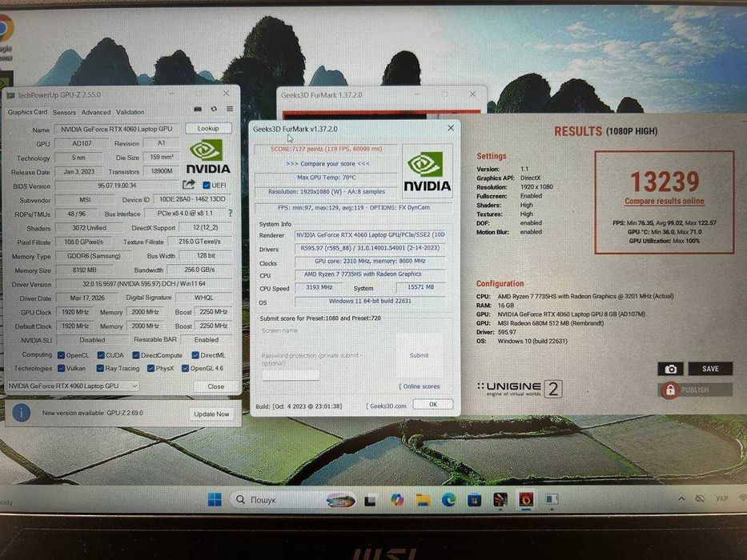Click the Update Now button

click(x=211, y=414)
